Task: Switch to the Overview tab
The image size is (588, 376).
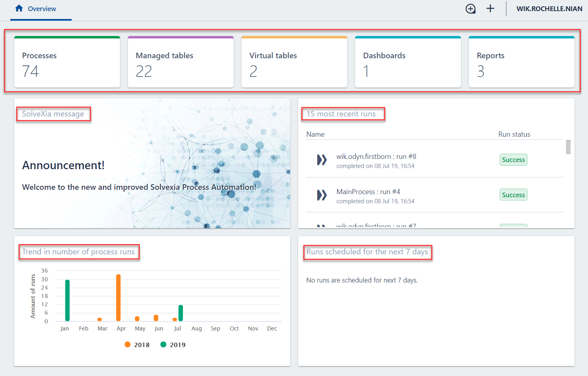Action: [x=42, y=9]
